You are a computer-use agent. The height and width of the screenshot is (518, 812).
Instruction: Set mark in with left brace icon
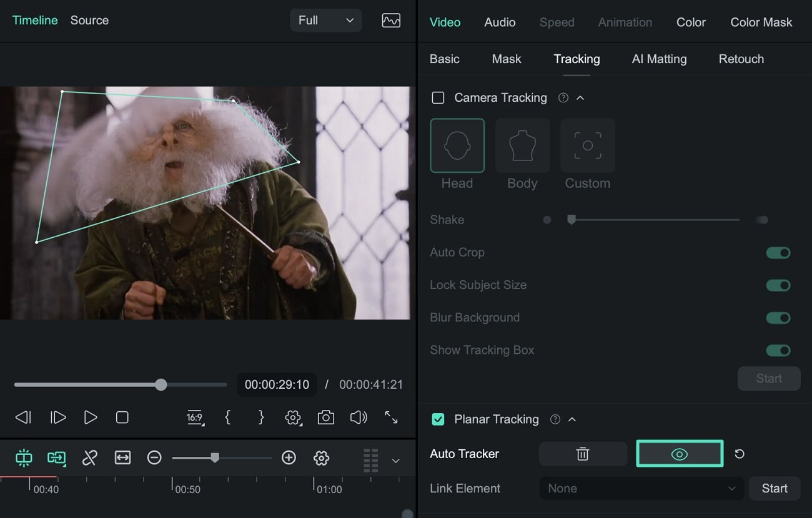(x=228, y=418)
